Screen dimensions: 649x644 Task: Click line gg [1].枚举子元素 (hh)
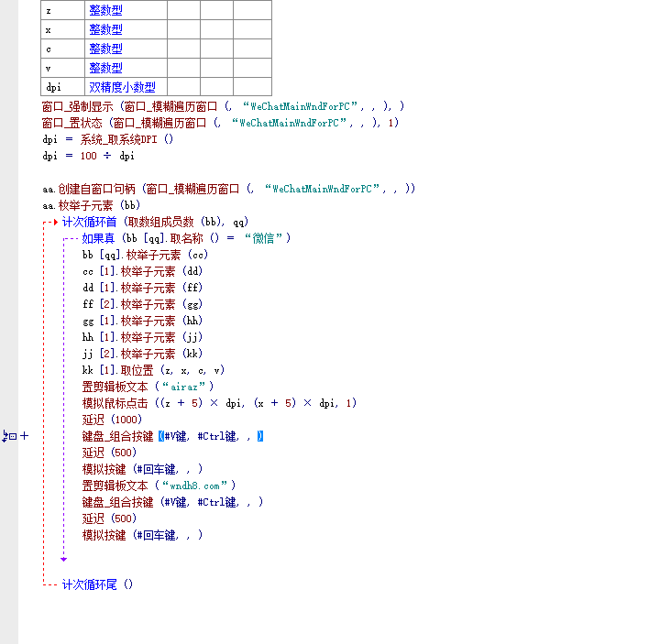[142, 321]
